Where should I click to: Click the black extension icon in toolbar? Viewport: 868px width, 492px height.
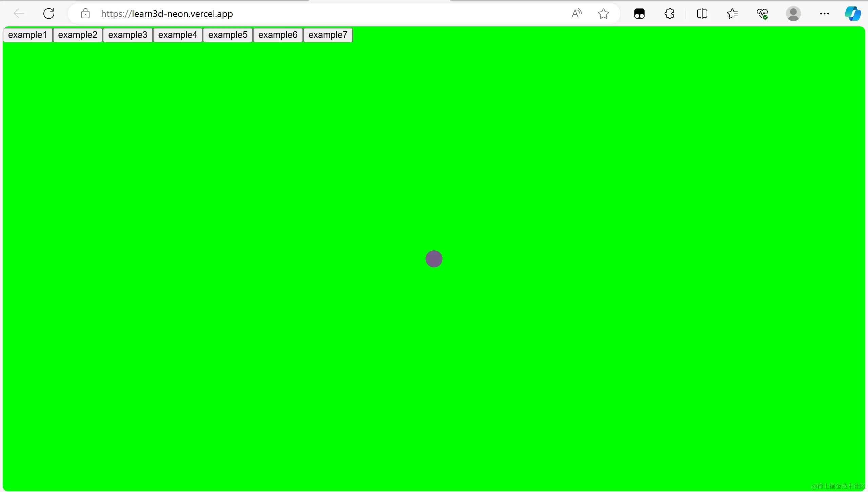coord(639,14)
